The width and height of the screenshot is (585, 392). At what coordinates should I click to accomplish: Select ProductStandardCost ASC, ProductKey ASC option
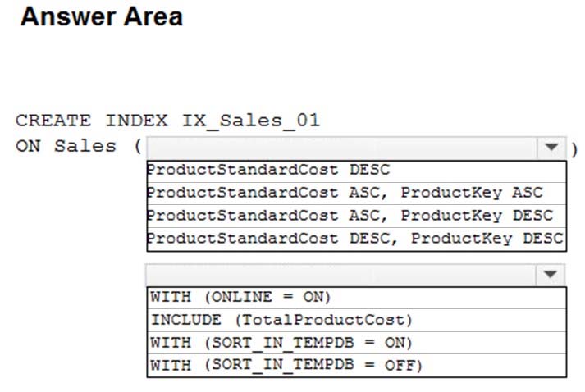(345, 194)
